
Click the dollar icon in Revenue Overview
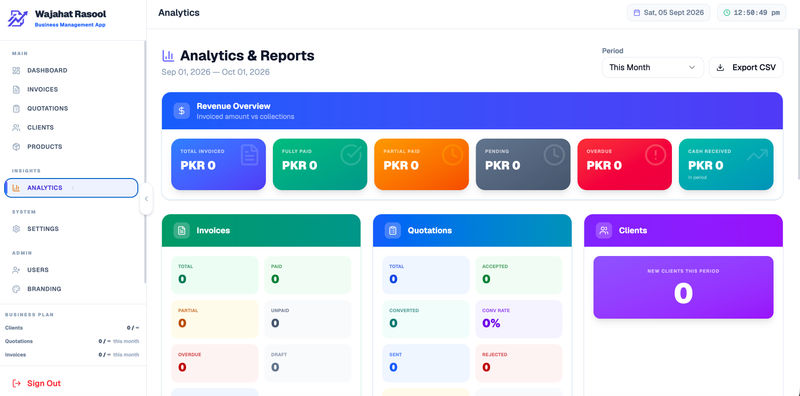point(181,111)
